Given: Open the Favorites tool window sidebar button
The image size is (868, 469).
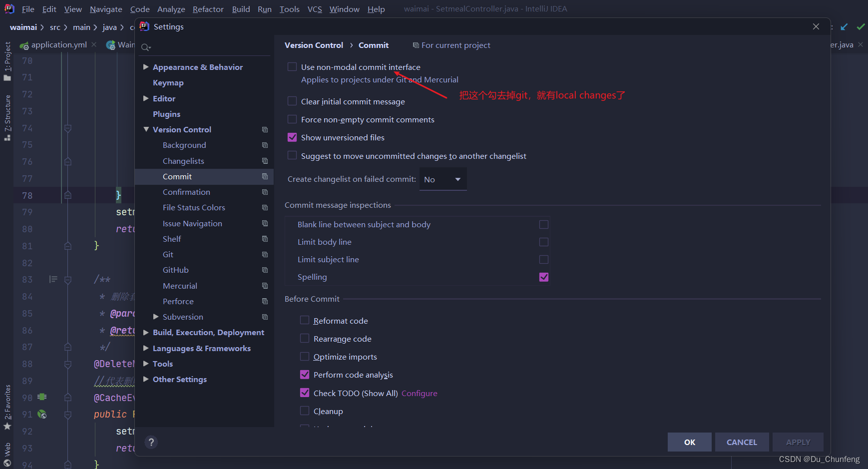Looking at the screenshot, I should click(7, 407).
